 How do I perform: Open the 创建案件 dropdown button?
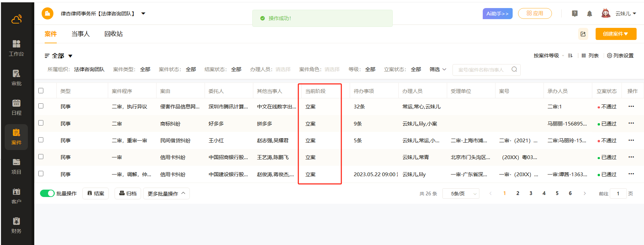point(616,34)
